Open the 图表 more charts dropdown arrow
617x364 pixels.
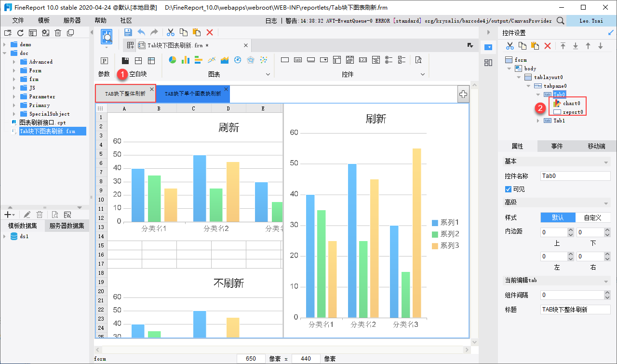[x=268, y=74]
